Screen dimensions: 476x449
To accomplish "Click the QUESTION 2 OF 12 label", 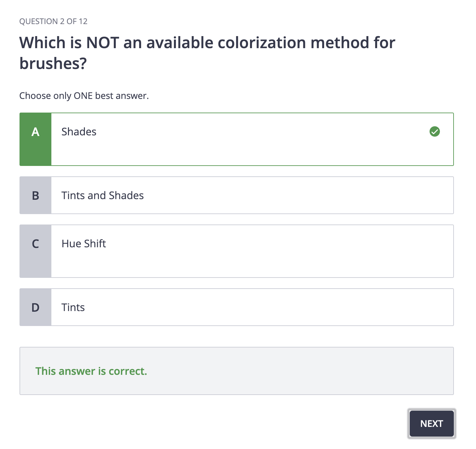I will 53,21.
